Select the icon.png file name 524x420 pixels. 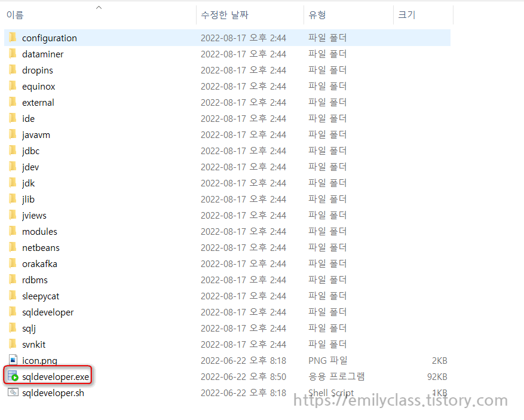[x=39, y=361]
